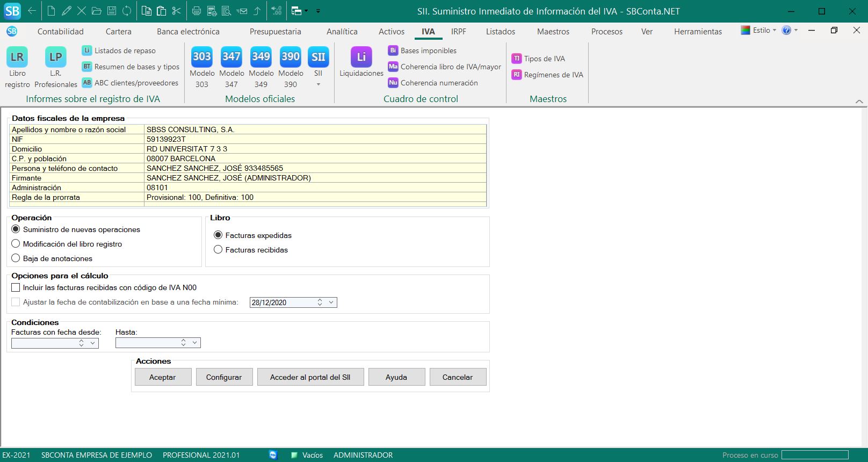Open the Listados ribbon tab

coord(500,32)
